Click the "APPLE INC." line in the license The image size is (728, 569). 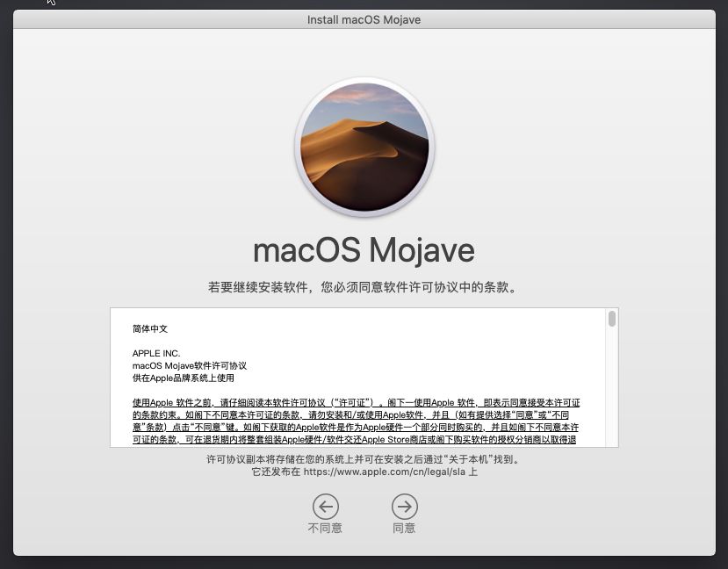[156, 353]
